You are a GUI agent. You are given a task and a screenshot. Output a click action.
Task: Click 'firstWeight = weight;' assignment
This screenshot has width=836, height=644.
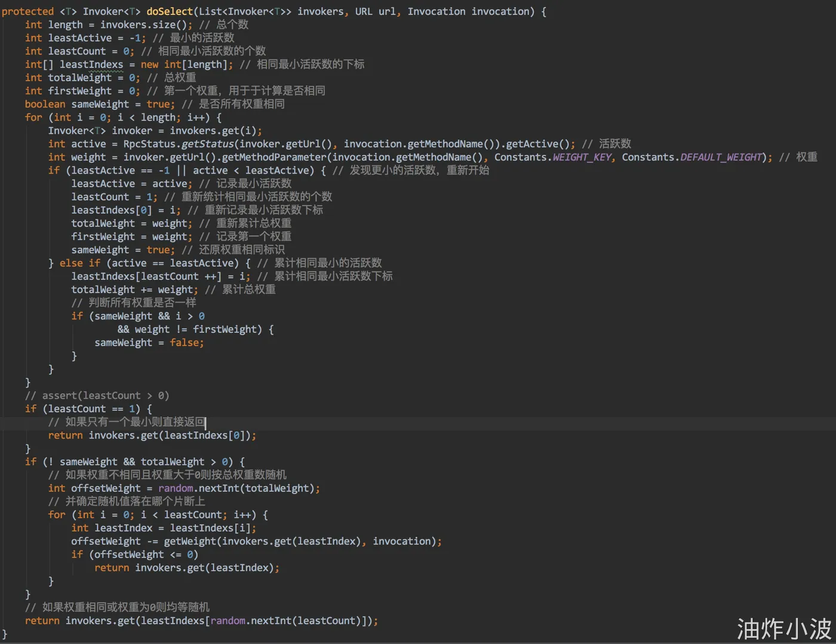pos(132,236)
